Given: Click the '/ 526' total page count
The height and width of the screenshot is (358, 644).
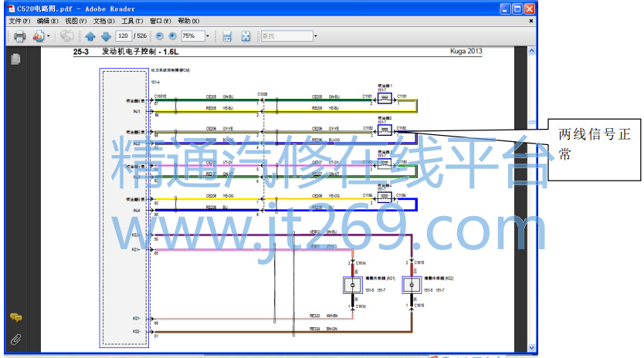Looking at the screenshot, I should (140, 36).
